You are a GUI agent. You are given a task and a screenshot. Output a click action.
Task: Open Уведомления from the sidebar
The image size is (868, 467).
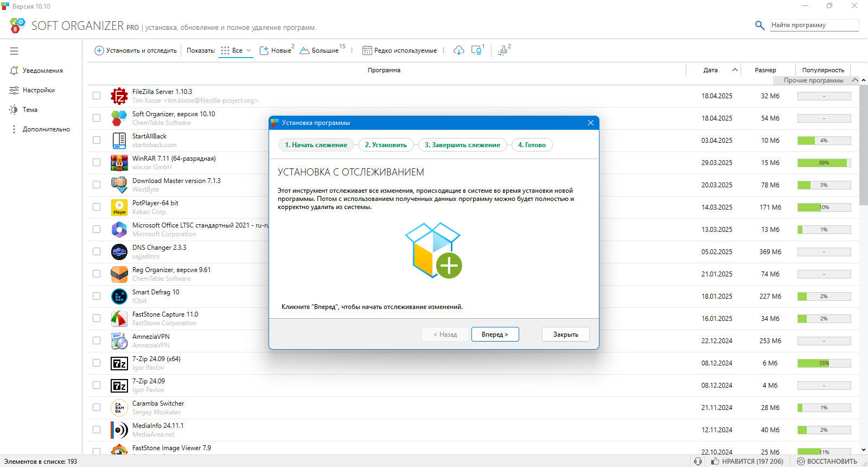click(36, 71)
